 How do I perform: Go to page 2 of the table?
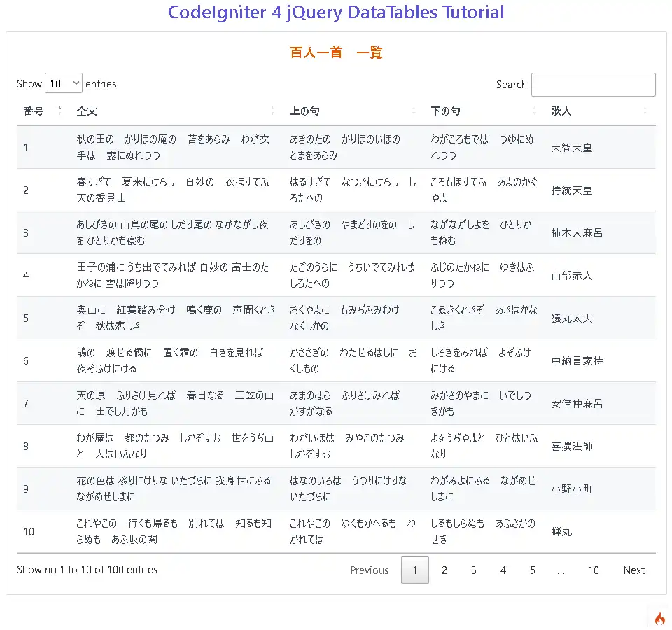[444, 570]
